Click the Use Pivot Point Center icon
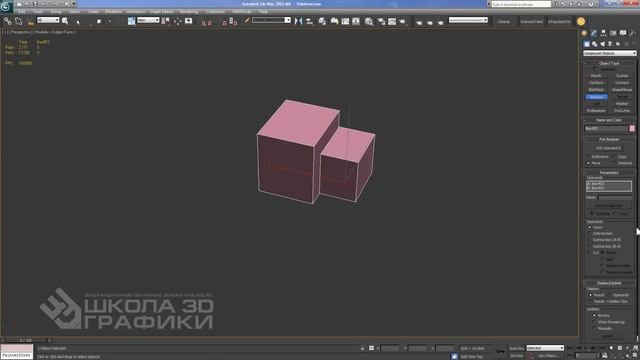This screenshot has height=360, width=640. click(x=165, y=21)
